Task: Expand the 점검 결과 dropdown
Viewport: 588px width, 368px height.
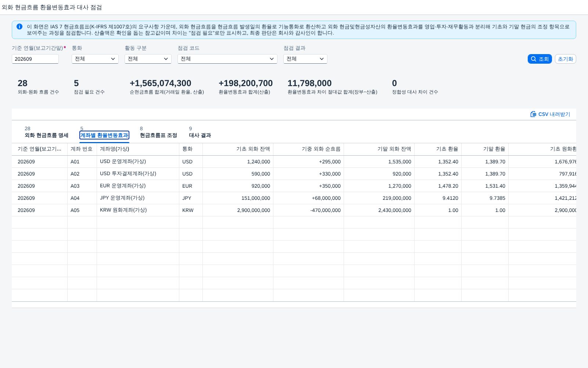Action: click(305, 59)
